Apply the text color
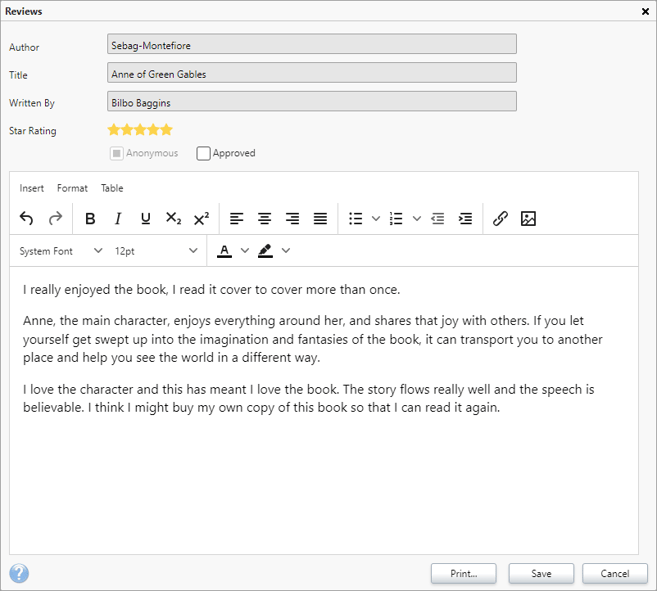The height and width of the screenshot is (591, 657). click(225, 251)
